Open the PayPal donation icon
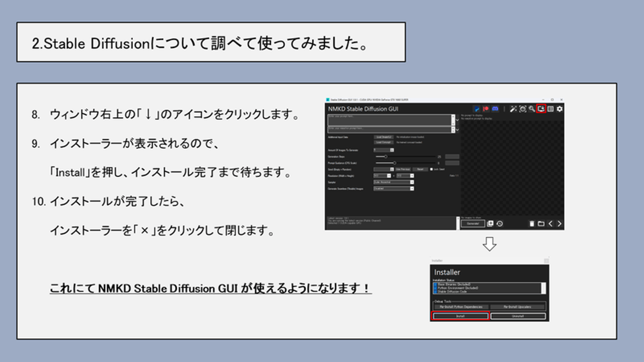644x362 pixels. point(477,109)
